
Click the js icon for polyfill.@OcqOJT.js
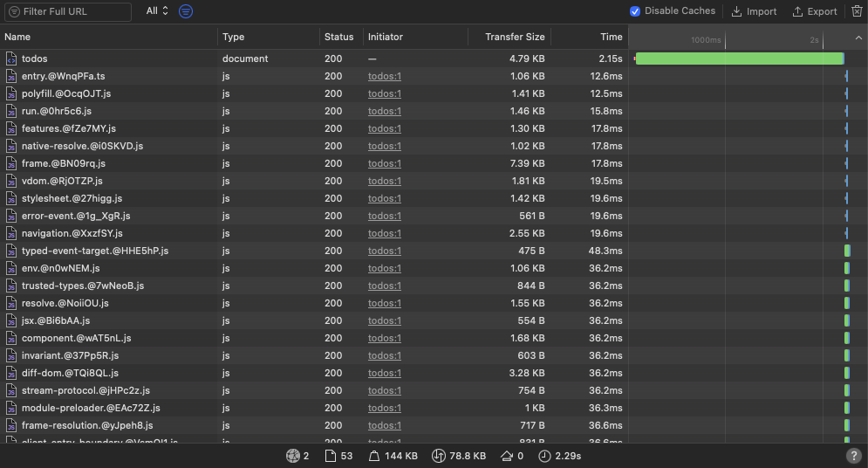(11, 93)
